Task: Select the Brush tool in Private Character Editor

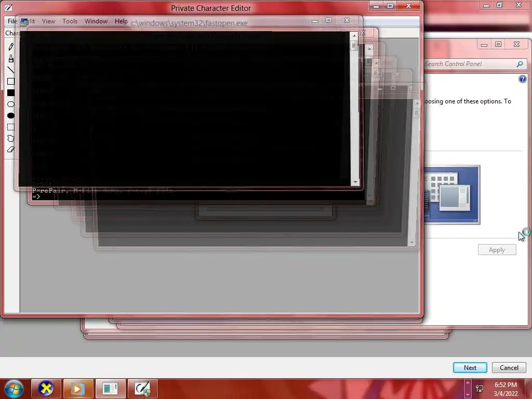Action: tap(11, 59)
